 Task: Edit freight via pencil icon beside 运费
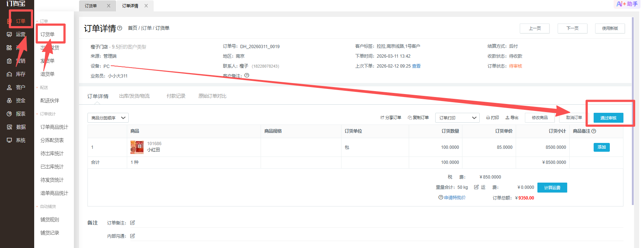pos(476,187)
